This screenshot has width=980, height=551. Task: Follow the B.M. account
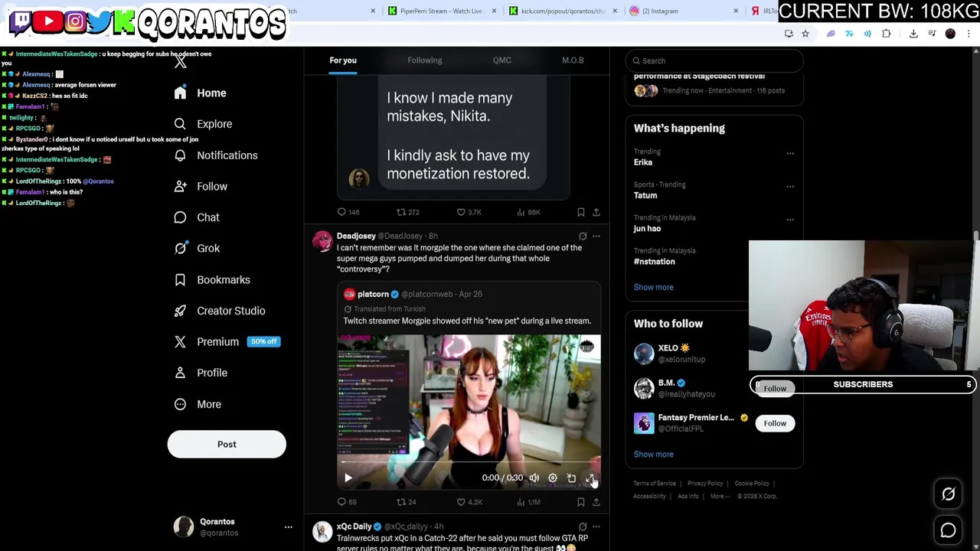click(x=775, y=389)
